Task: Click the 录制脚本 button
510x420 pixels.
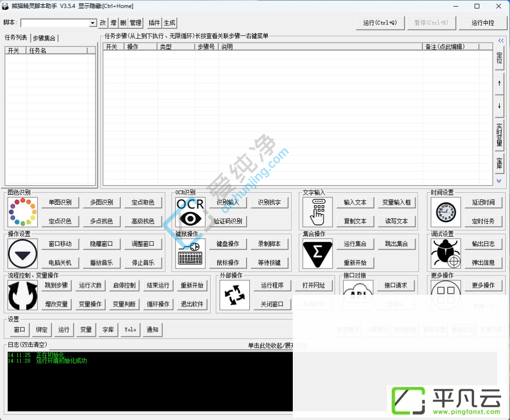Action: click(x=269, y=244)
